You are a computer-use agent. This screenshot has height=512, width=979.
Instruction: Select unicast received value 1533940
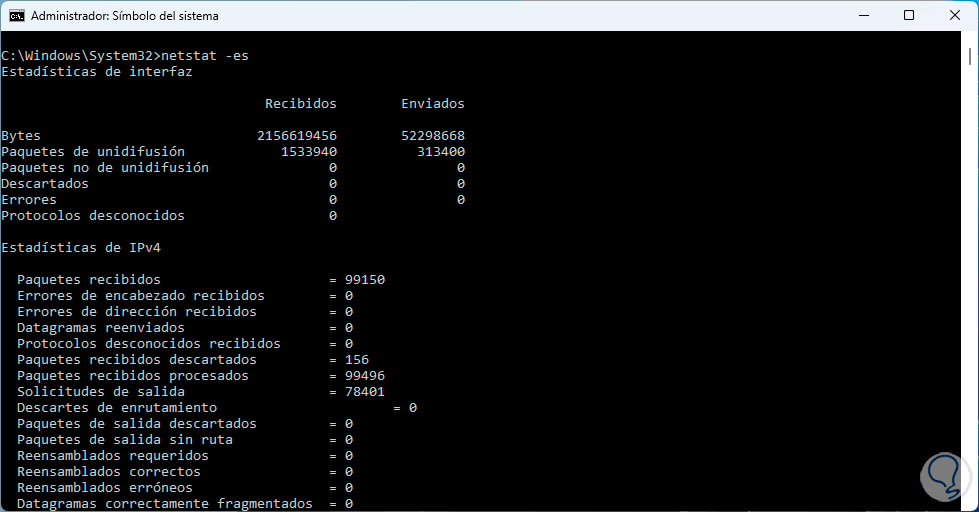309,152
